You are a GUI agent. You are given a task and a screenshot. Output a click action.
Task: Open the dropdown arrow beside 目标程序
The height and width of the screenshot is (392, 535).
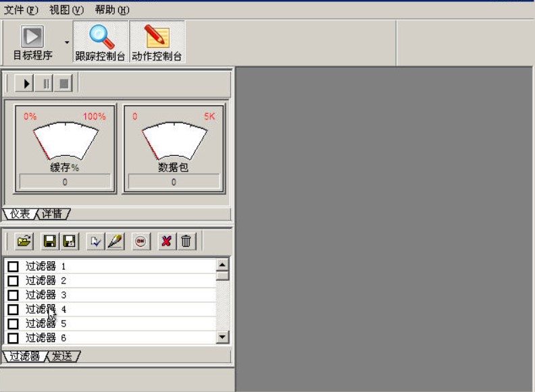(x=67, y=43)
